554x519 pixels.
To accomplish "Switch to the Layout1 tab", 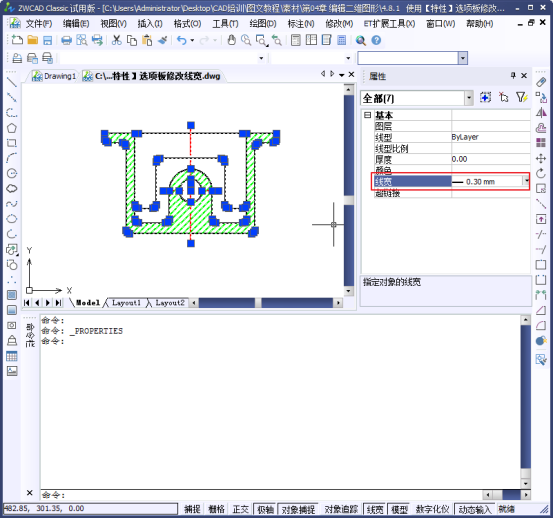I will pos(126,303).
